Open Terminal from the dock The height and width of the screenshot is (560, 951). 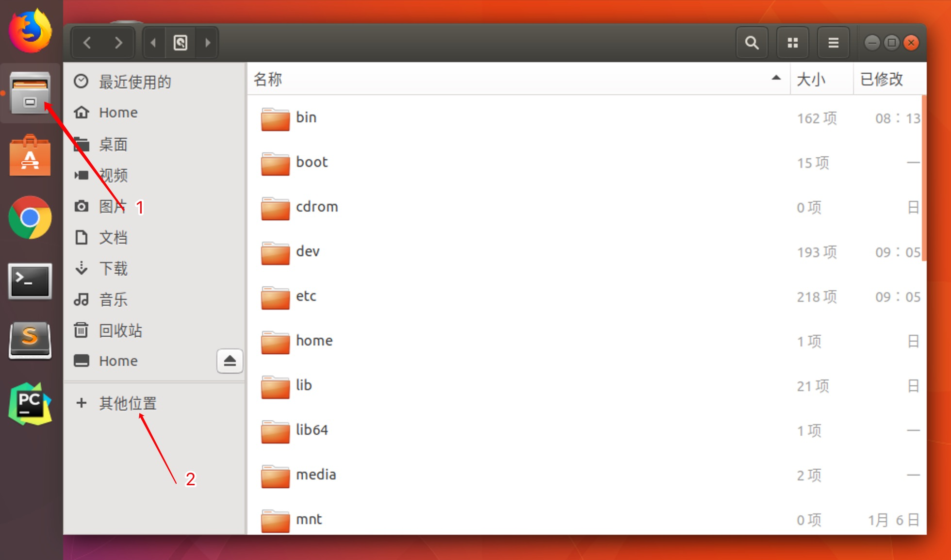point(30,281)
